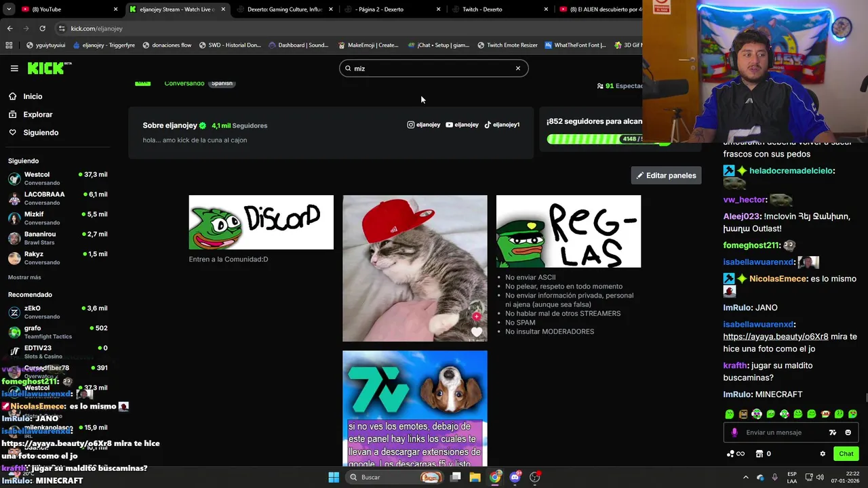Select the brown angry face quick emote
The width and height of the screenshot is (868, 488).
point(743,413)
